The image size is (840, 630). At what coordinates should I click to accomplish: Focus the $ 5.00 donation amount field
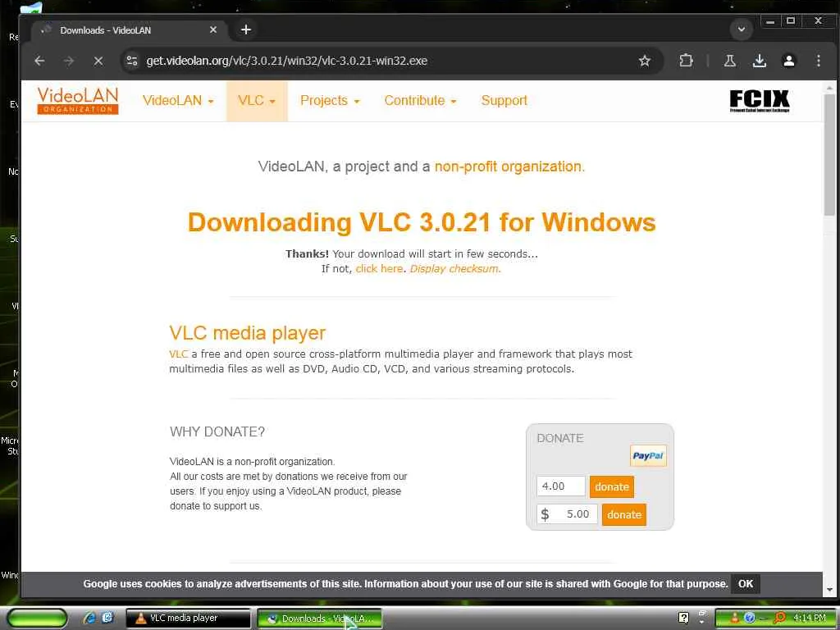(x=567, y=514)
